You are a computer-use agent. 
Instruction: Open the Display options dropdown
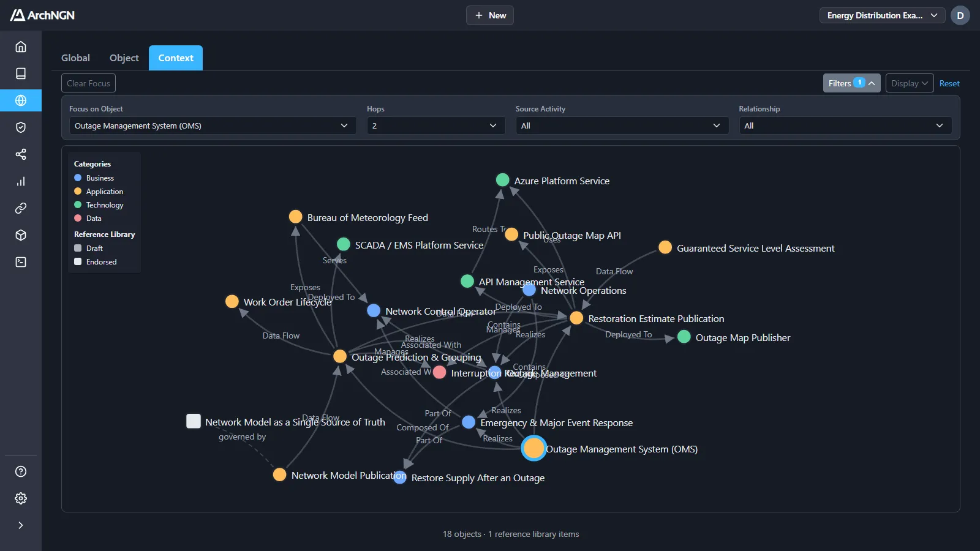coord(910,83)
